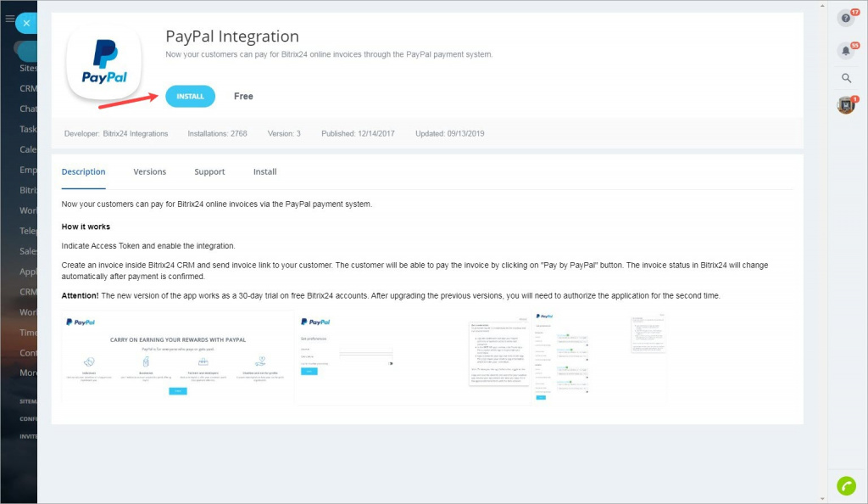Click the PayPal app logo

(x=104, y=62)
